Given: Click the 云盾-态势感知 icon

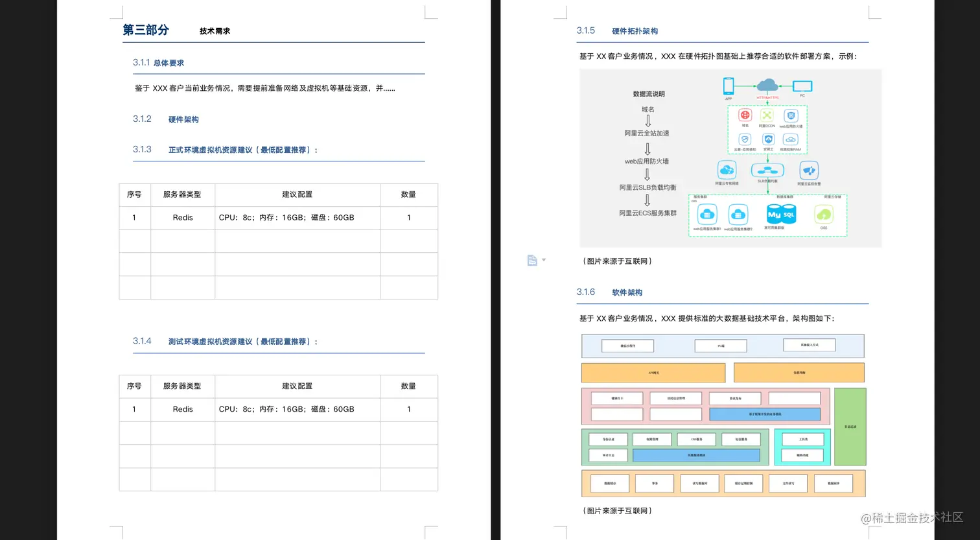Looking at the screenshot, I should coord(745,139).
